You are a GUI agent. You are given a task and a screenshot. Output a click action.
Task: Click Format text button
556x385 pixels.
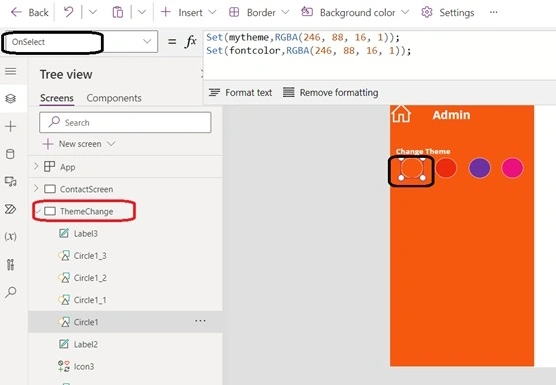(240, 93)
